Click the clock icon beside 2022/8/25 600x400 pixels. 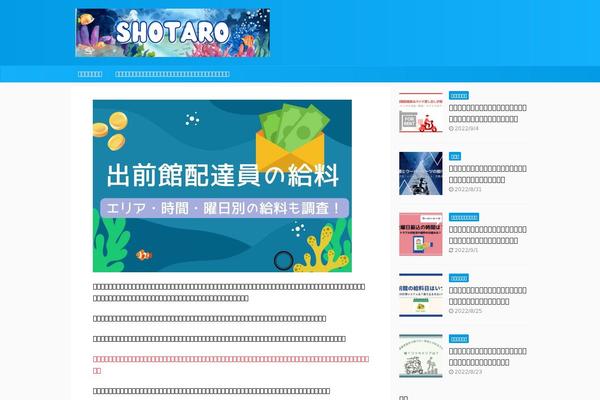coord(451,311)
